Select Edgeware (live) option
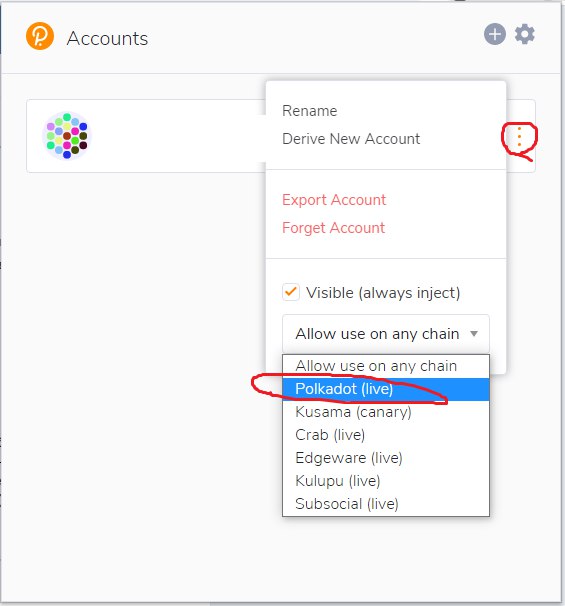The width and height of the screenshot is (565, 606). pyautogui.click(x=386, y=458)
